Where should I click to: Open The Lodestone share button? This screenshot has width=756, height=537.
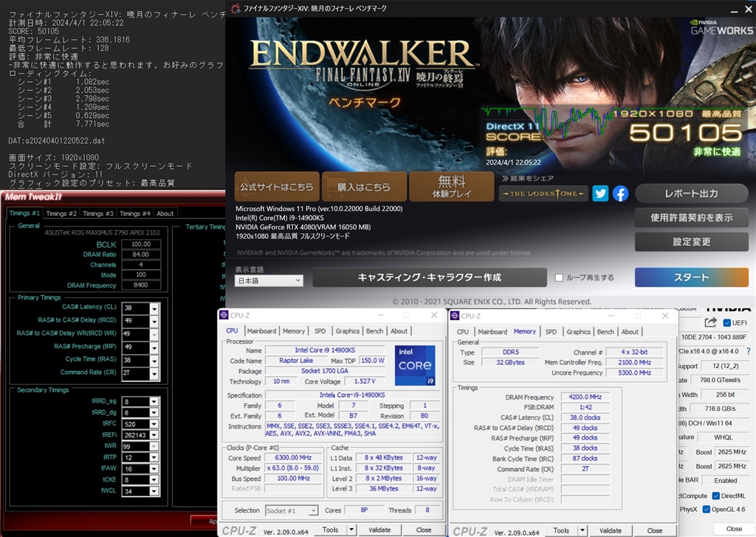click(x=543, y=193)
